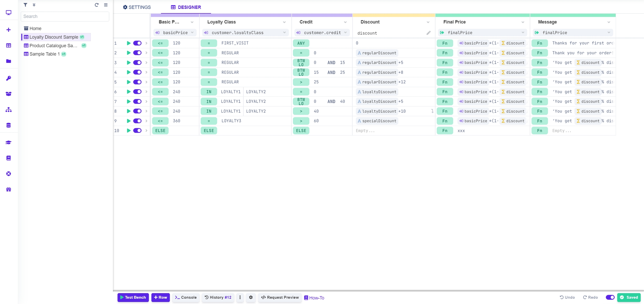The width and height of the screenshot is (644, 304).
Task: Switch to the SETTINGS tab
Action: 137,7
